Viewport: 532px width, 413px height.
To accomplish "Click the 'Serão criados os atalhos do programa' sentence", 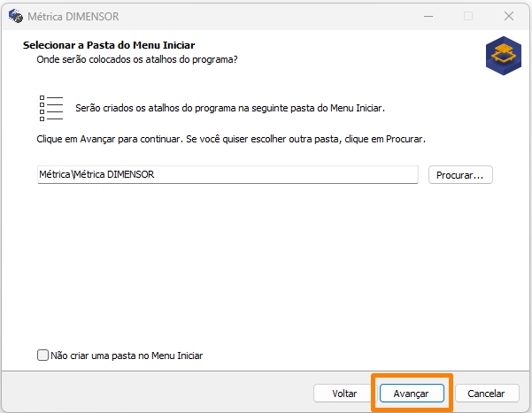I will pos(230,108).
